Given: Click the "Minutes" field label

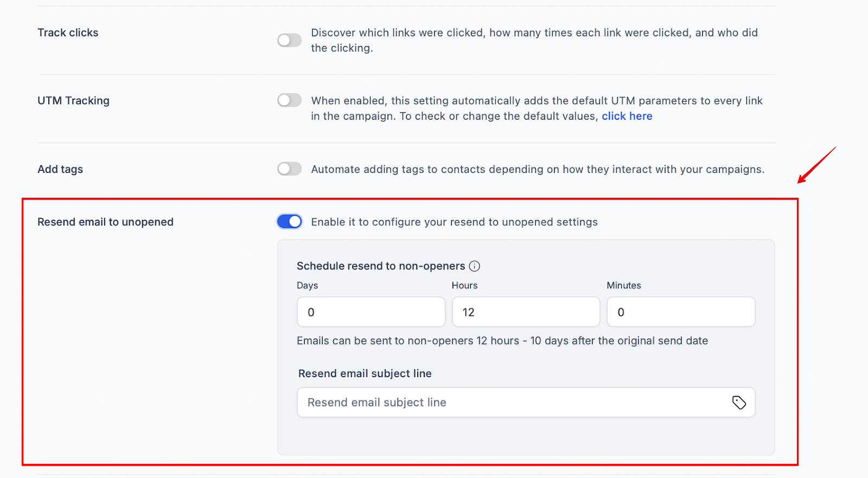Looking at the screenshot, I should (623, 286).
